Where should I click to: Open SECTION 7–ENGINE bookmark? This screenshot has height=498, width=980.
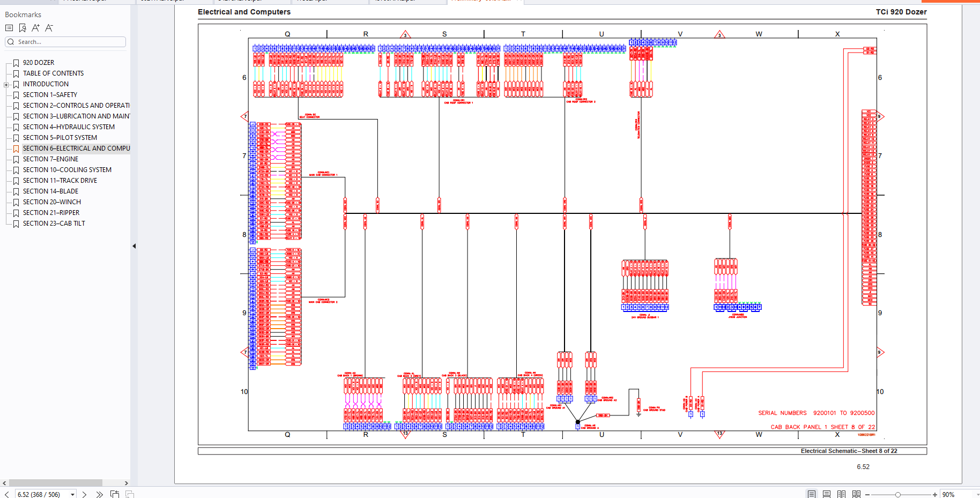tap(50, 159)
